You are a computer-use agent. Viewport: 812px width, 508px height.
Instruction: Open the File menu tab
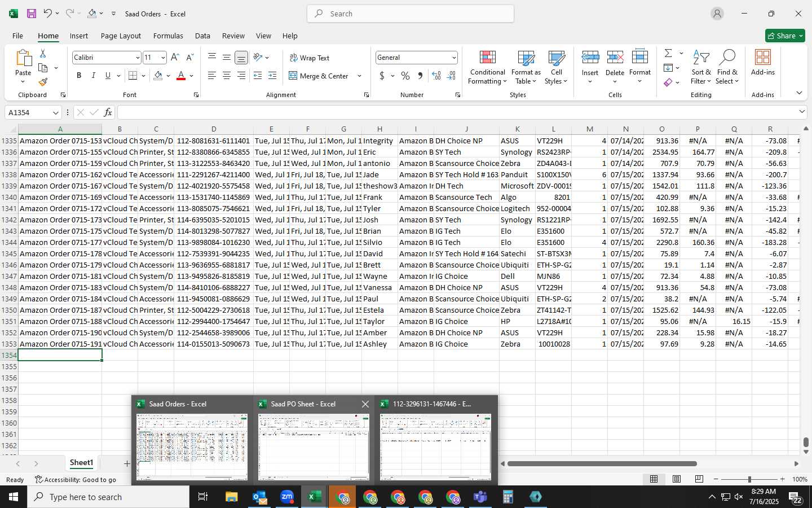pos(17,36)
